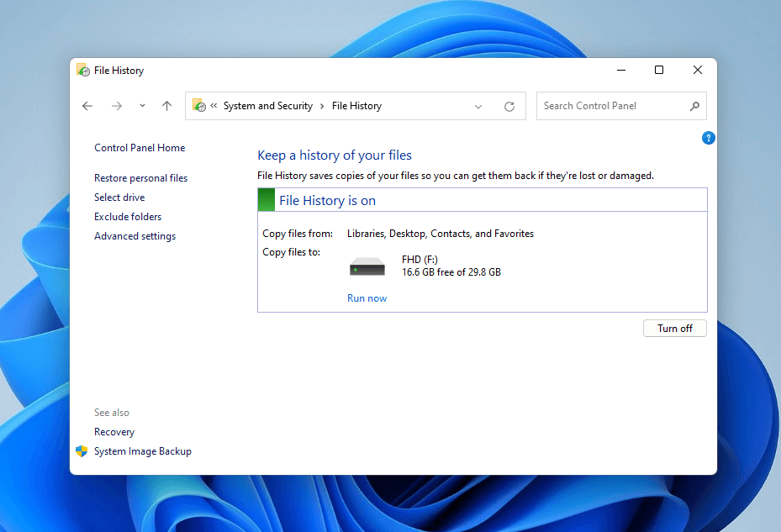Click the shield icon beside System Image Backup
781x532 pixels.
pos(82,450)
